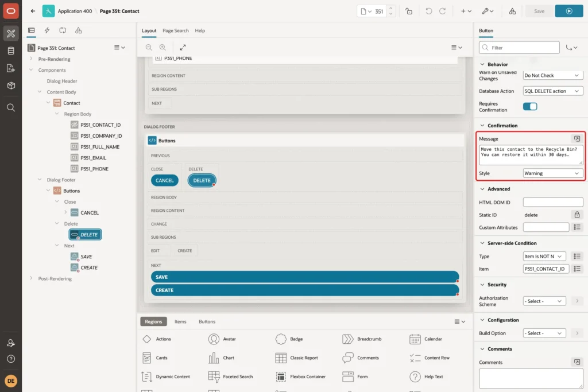Open the Message code editor icon
Screen dimensions: 588x392
click(577, 139)
